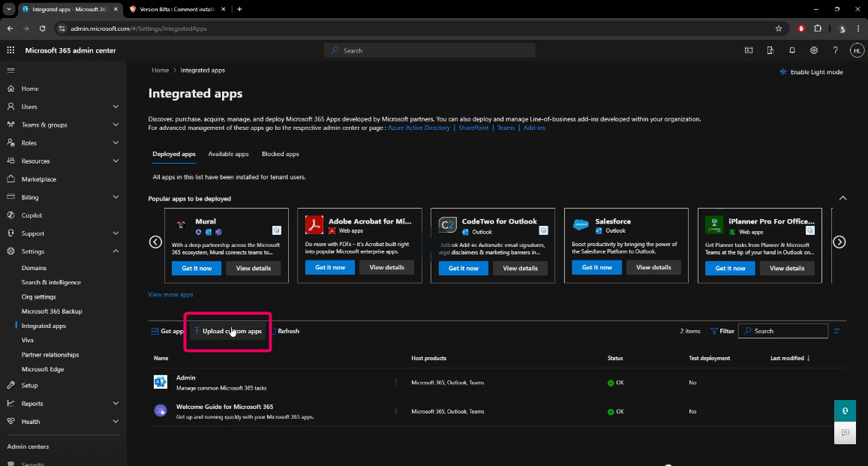The width and height of the screenshot is (868, 466).
Task: Open the settings gear icon in header
Action: click(x=814, y=50)
